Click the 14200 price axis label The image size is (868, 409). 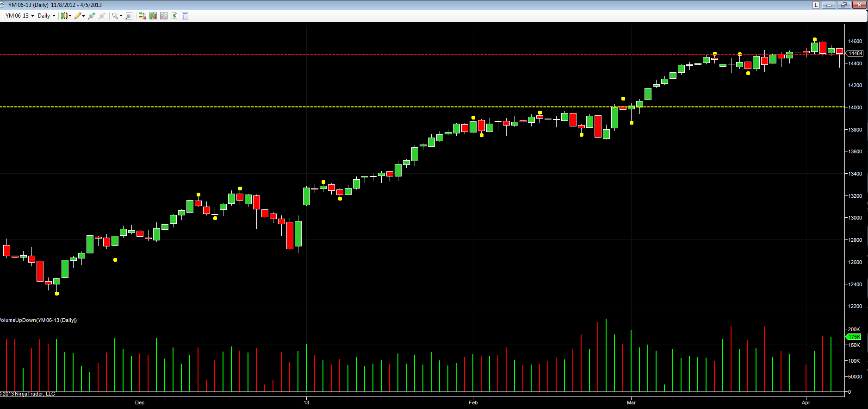[x=855, y=85]
